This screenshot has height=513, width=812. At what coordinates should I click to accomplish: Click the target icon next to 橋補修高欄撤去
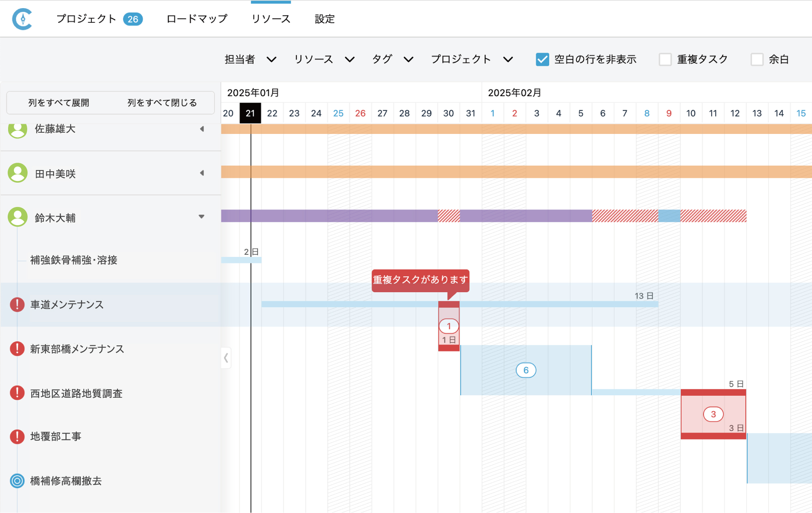(x=17, y=481)
